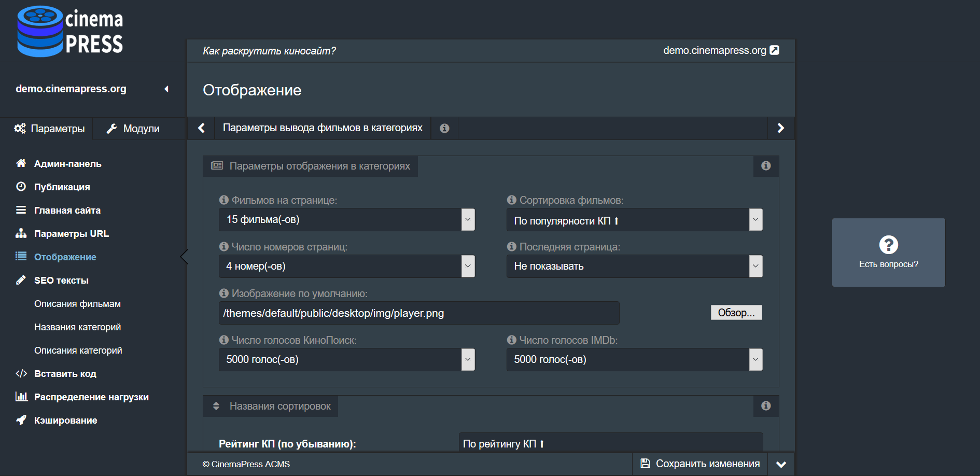Click Сохранить изменения to save changes
Screen dimensions: 980x476
pyautogui.click(x=700, y=464)
